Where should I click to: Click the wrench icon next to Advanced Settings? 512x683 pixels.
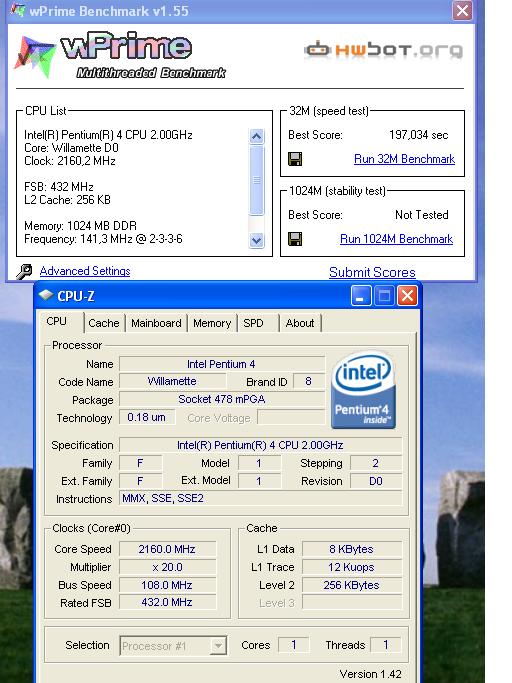(24, 271)
